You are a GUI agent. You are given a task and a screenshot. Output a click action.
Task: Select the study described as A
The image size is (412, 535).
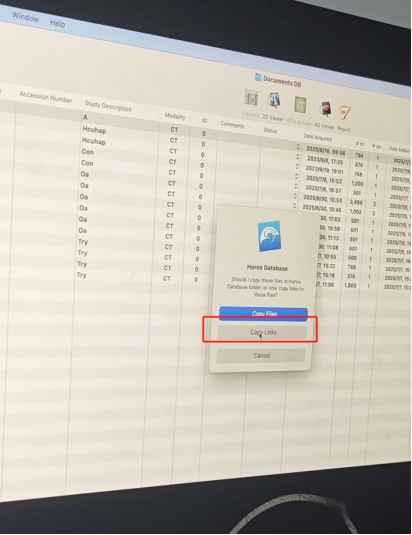(85, 117)
